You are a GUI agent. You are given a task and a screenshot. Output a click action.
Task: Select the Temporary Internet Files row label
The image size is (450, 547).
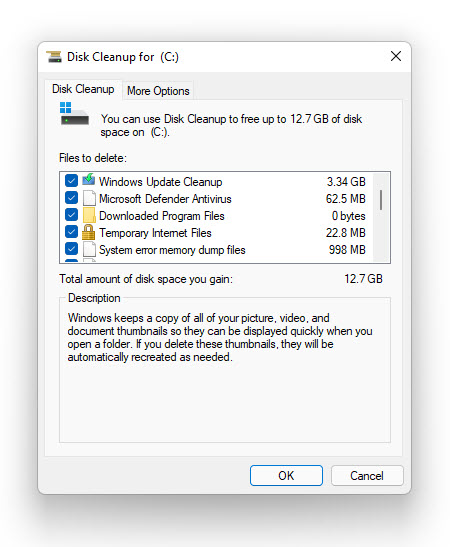point(155,233)
